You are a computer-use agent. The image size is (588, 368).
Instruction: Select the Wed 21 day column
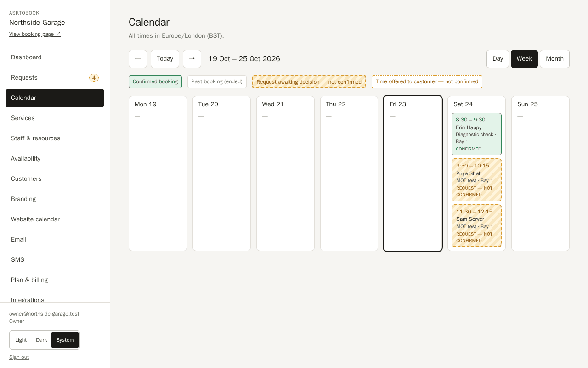(285, 173)
